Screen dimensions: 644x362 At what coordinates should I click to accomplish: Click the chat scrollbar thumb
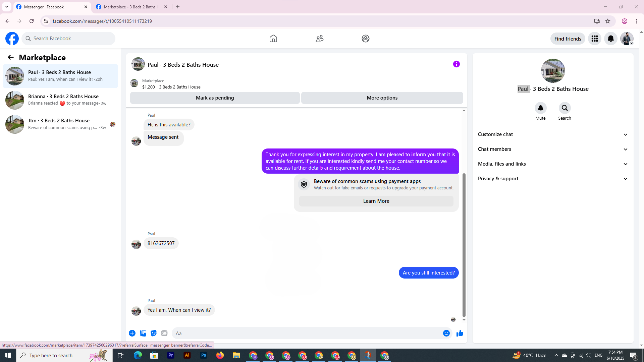(x=464, y=245)
